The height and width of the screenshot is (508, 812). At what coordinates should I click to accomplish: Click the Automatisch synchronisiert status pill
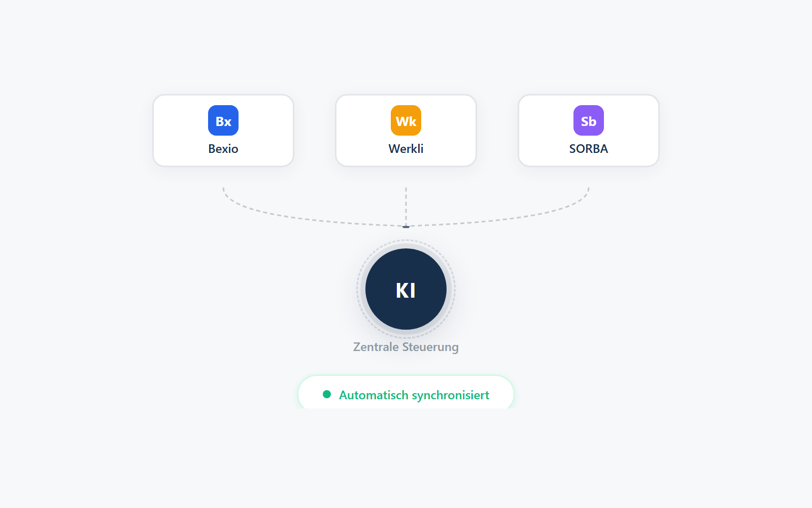(406, 392)
